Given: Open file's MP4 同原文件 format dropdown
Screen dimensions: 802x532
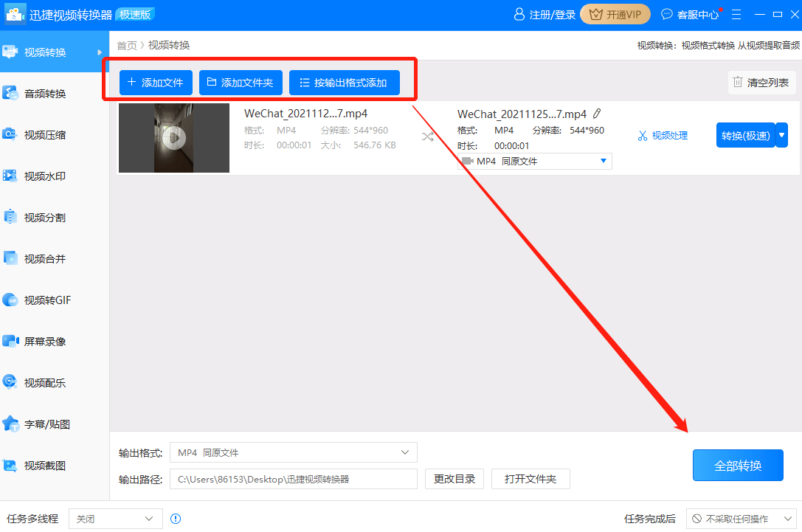Looking at the screenshot, I should 534,161.
